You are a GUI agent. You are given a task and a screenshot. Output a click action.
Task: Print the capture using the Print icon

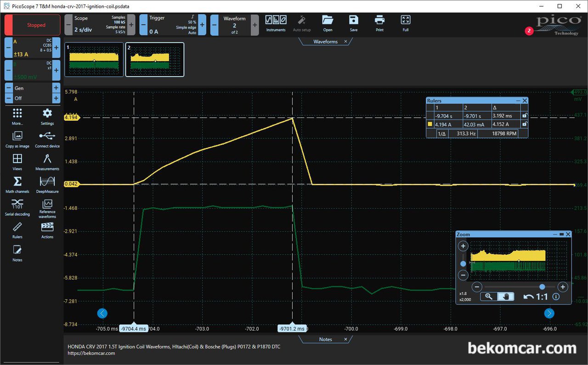[x=379, y=23]
